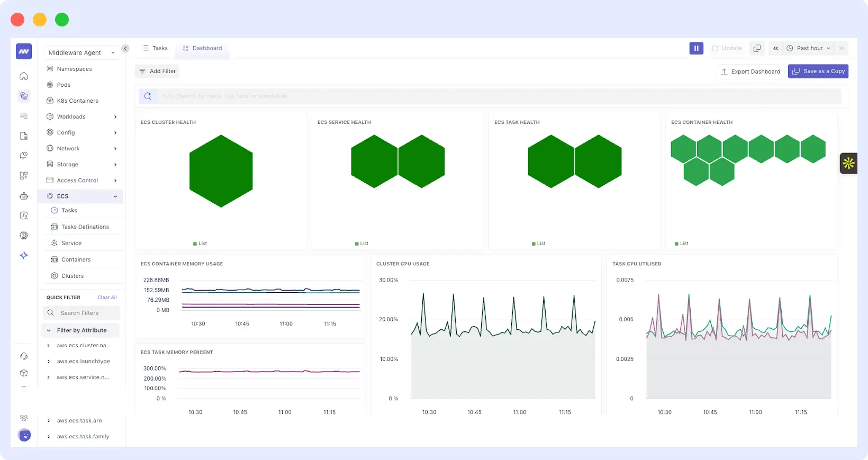Viewport: 868px width, 460px height.
Task: Toggle List legend under ECS Task Health
Action: (x=538, y=243)
